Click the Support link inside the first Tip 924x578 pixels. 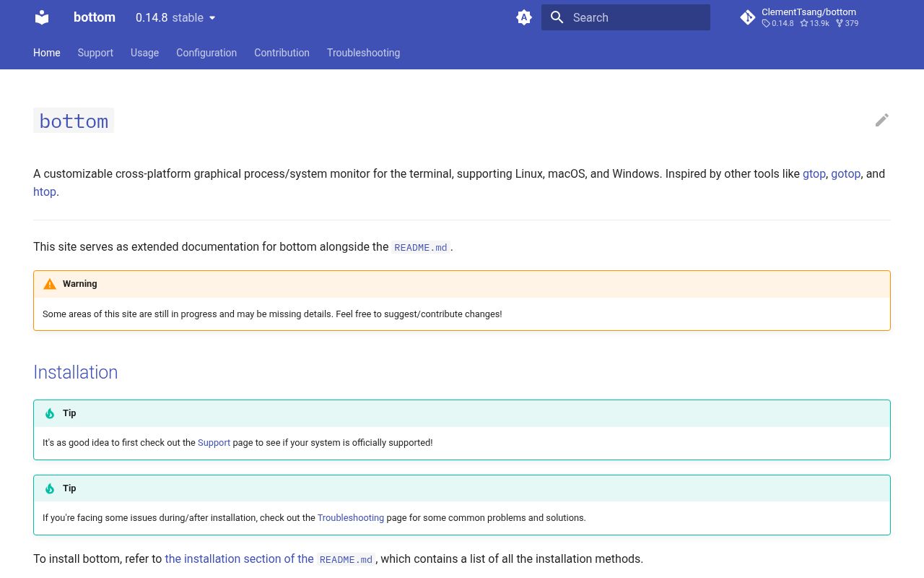tap(214, 443)
